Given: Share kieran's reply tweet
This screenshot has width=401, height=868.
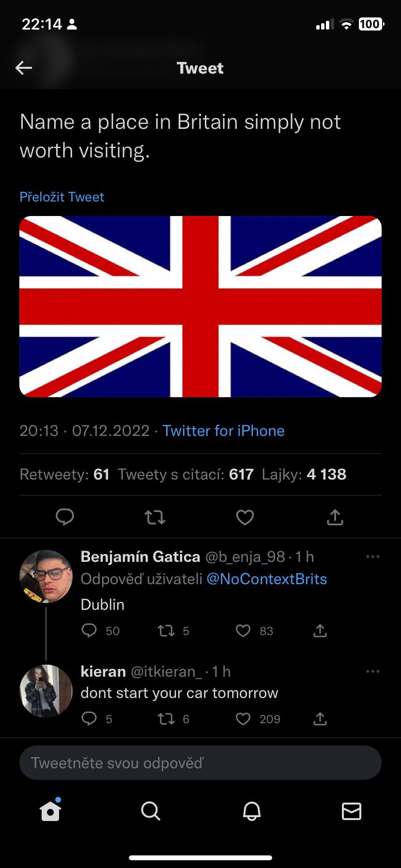Looking at the screenshot, I should [x=320, y=719].
